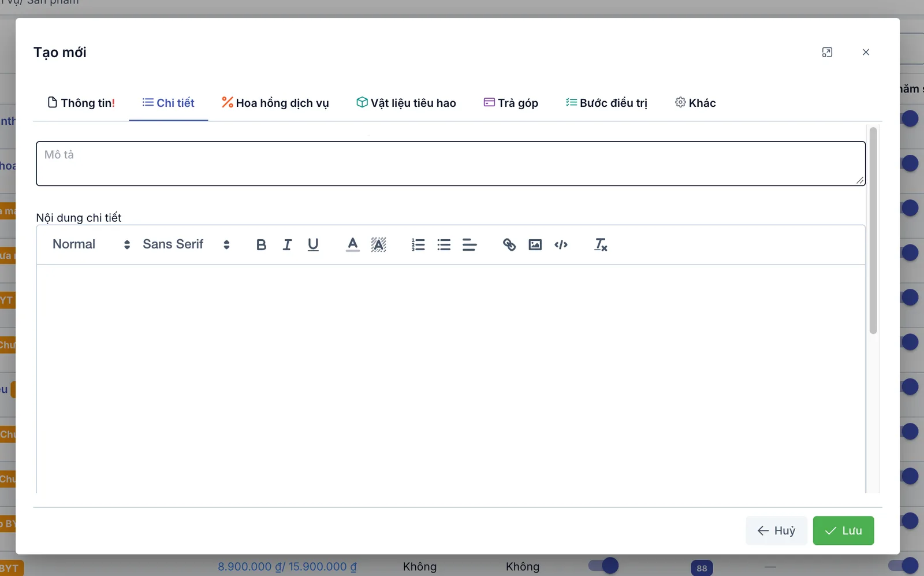Image resolution: width=924 pixels, height=576 pixels.
Task: Click the Huỷ cancel button
Action: tap(776, 530)
